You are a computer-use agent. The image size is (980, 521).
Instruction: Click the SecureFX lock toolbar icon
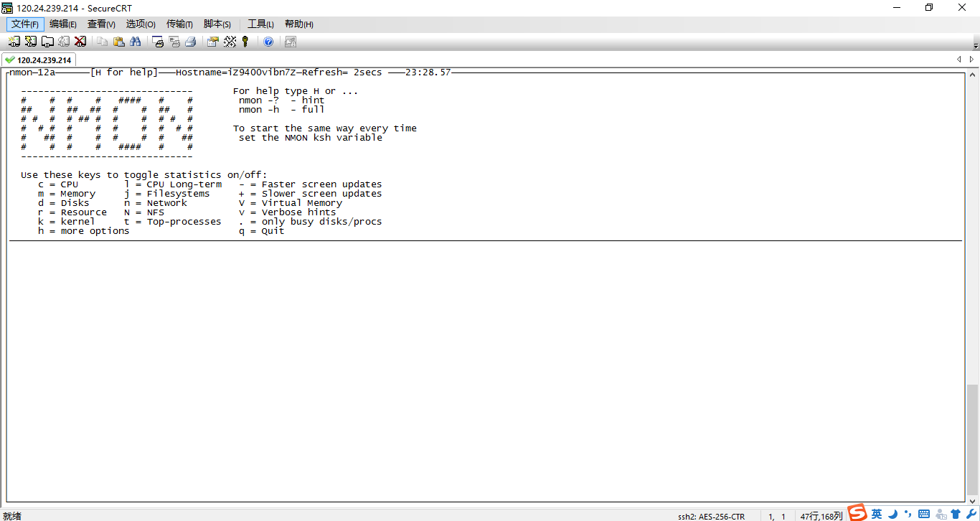point(291,42)
